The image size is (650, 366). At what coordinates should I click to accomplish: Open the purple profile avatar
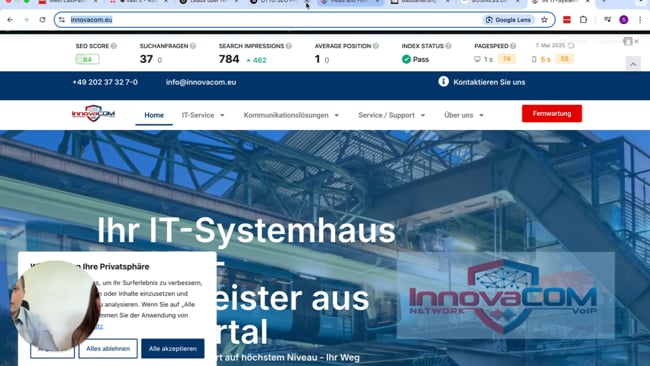[x=623, y=19]
